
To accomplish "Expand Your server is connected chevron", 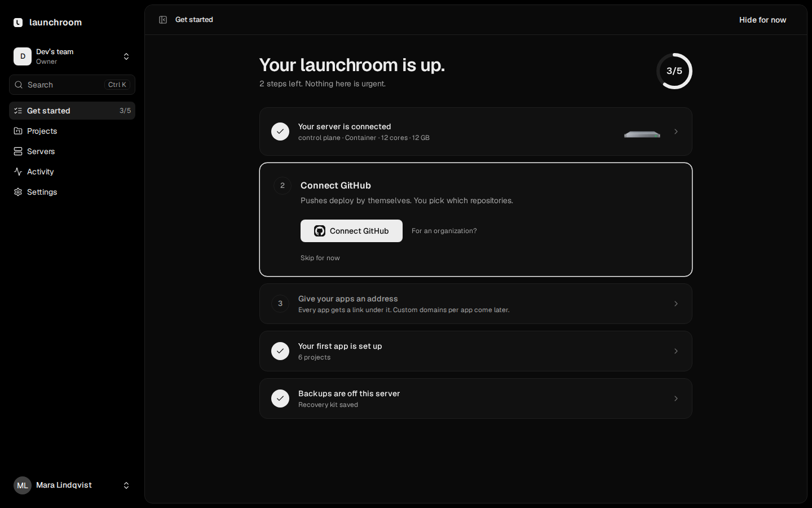I will pyautogui.click(x=676, y=132).
